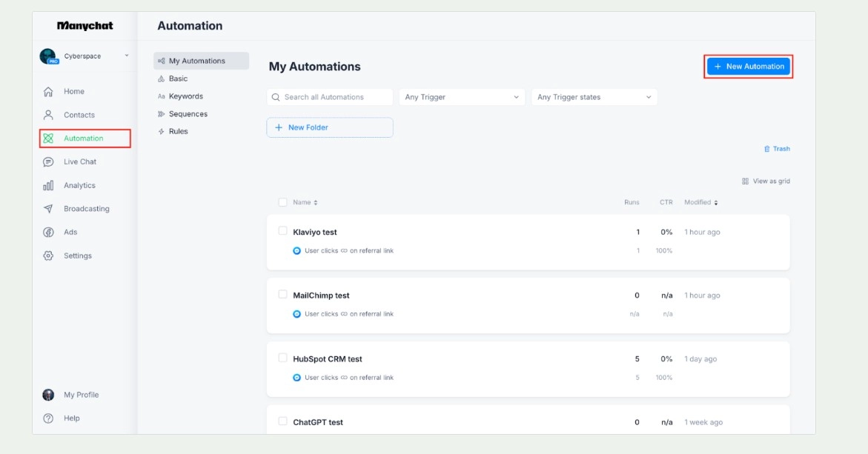Click the Runs column header
Viewport: 868px width, 454px height.
[632, 202]
